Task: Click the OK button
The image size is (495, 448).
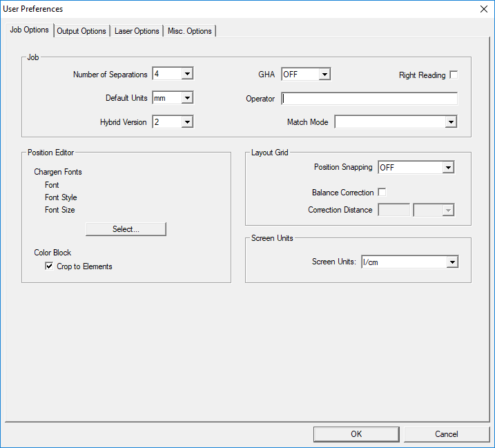Action: click(356, 434)
